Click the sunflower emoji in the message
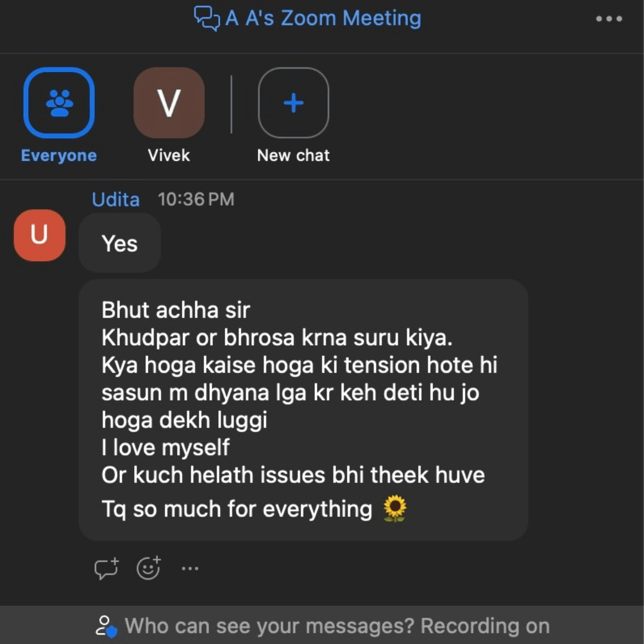The image size is (644, 644). tap(395, 509)
